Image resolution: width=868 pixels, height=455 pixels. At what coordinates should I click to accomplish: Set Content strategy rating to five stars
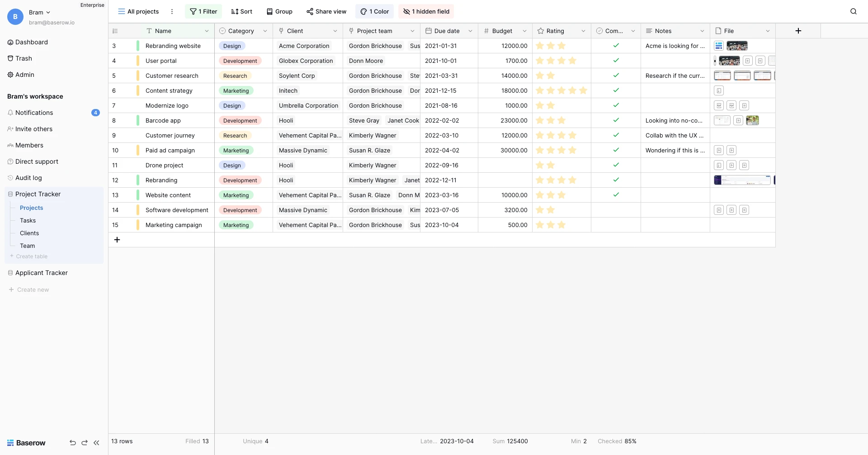pos(583,90)
